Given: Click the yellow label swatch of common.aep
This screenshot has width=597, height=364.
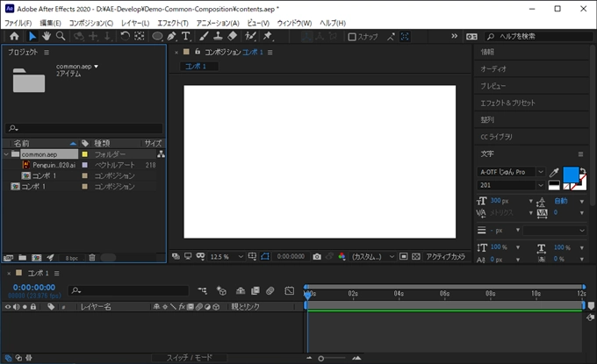Looking at the screenshot, I should (x=85, y=154).
